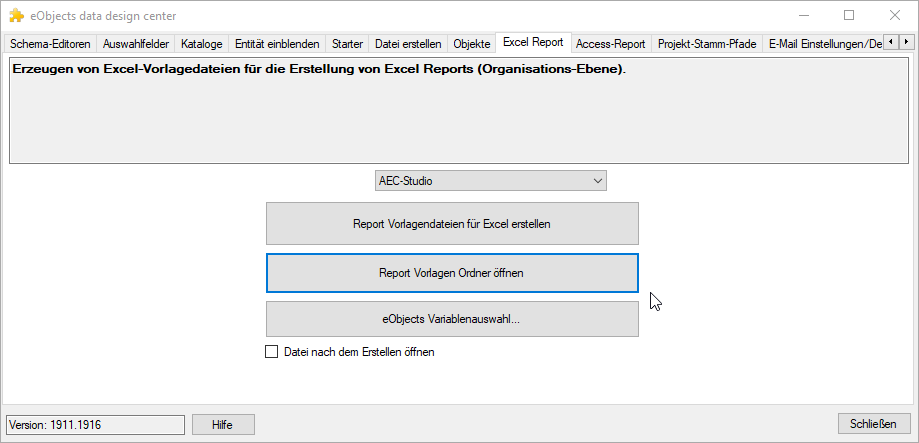
Task: Close the window with the X button
Action: point(894,16)
